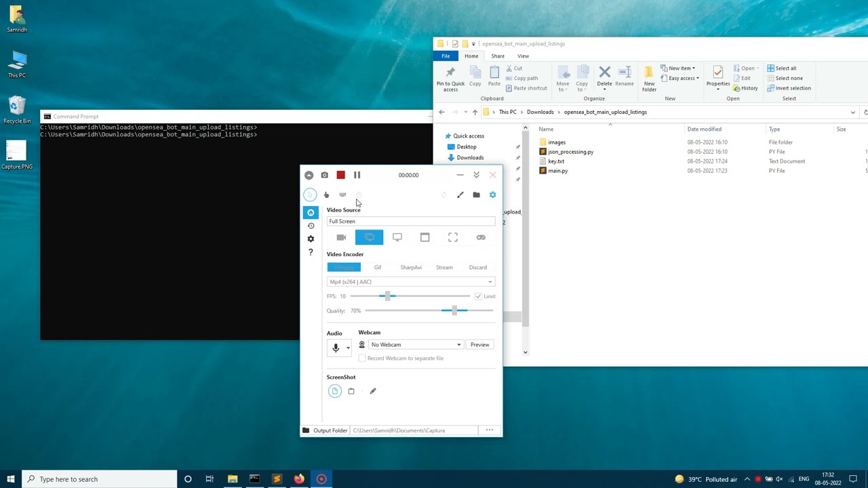
Task: Expand the address bar history dropdown
Action: click(x=852, y=113)
